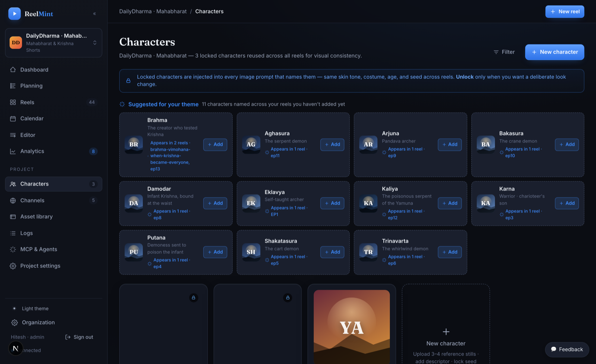The width and height of the screenshot is (596, 364).
Task: Add the Putana character
Action: (215, 252)
